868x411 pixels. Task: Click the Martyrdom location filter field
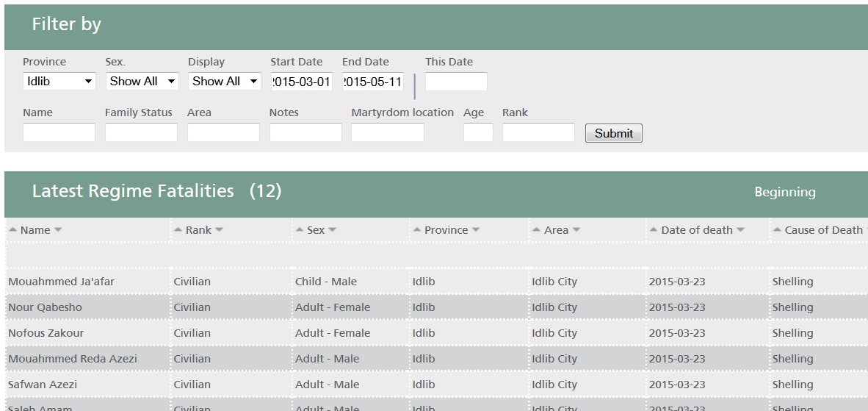pos(388,132)
